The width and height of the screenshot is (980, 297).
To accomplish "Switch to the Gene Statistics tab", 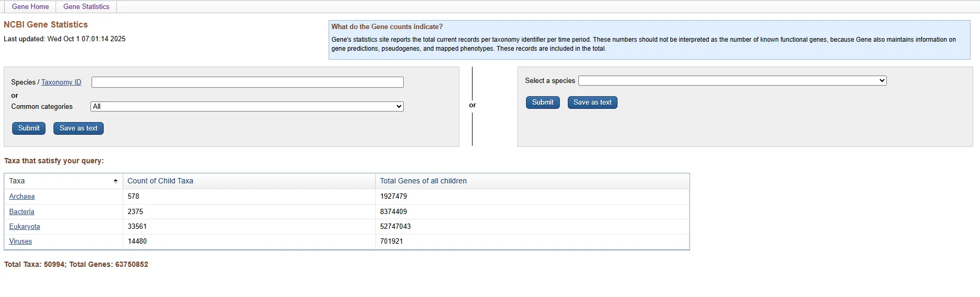I will pyautogui.click(x=86, y=7).
